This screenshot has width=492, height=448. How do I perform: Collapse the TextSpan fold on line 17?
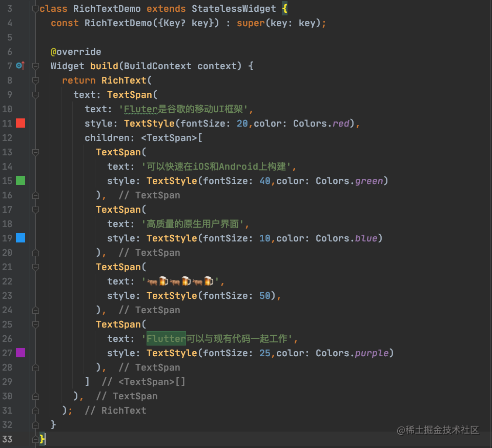[x=35, y=210]
